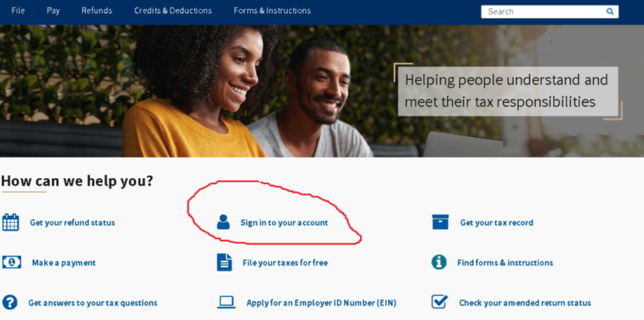Open the Refunds menu

click(x=96, y=11)
